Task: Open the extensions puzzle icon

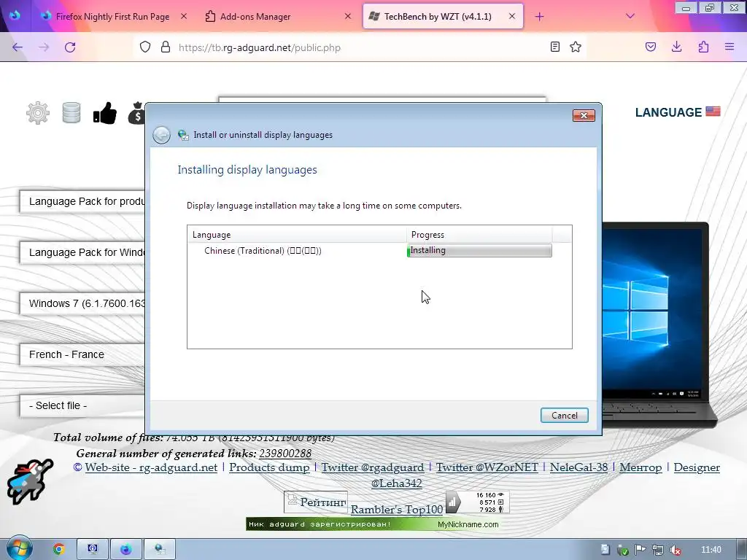Action: click(703, 47)
